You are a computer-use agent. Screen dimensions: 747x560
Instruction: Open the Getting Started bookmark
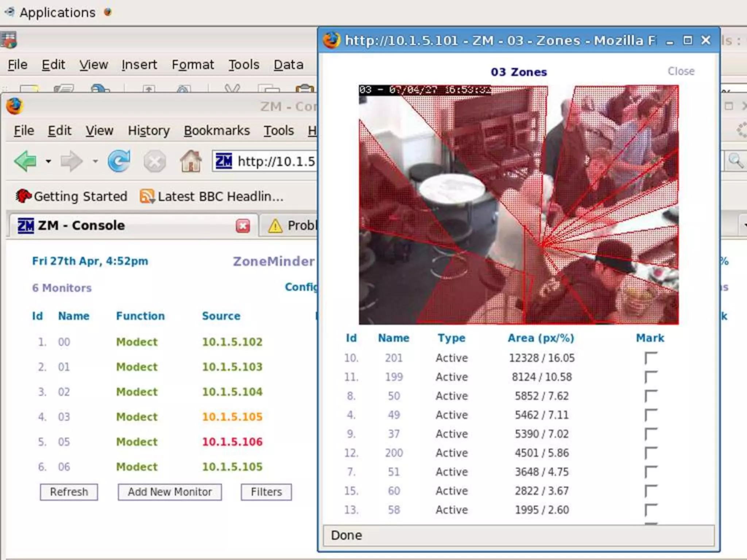tap(72, 197)
